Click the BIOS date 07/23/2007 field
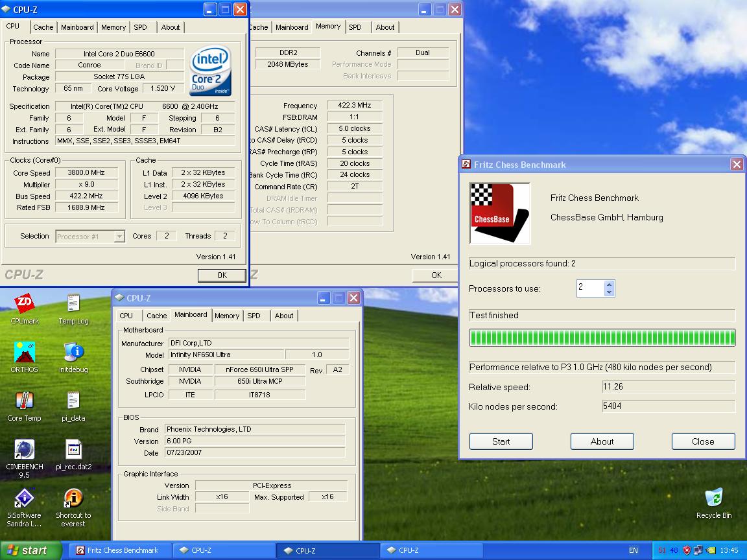Screen dimensions: 747x560 click(254, 452)
